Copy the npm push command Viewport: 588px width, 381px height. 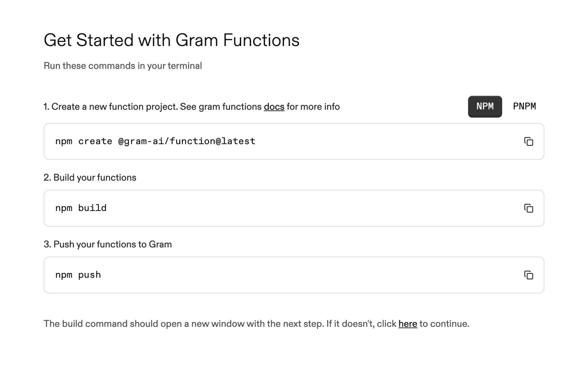point(529,275)
